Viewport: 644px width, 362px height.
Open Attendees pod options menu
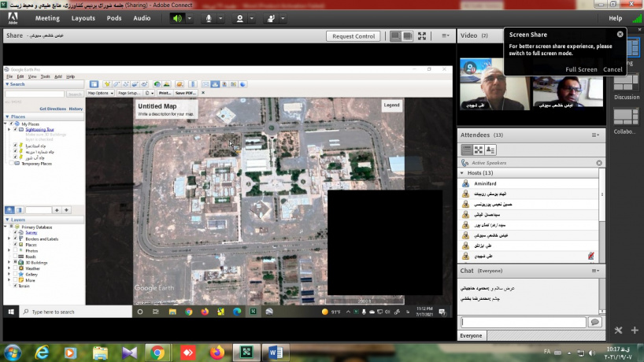click(x=596, y=135)
